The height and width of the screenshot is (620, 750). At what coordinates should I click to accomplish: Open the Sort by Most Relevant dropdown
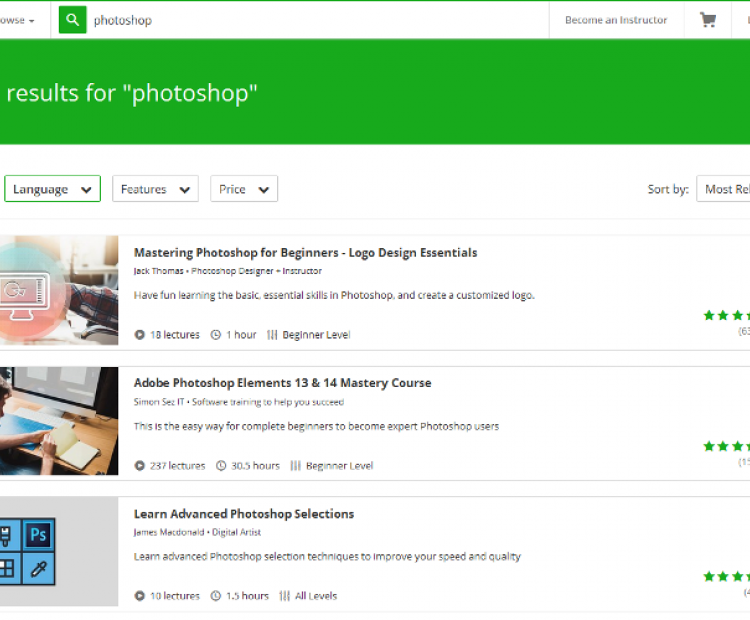coord(723,189)
